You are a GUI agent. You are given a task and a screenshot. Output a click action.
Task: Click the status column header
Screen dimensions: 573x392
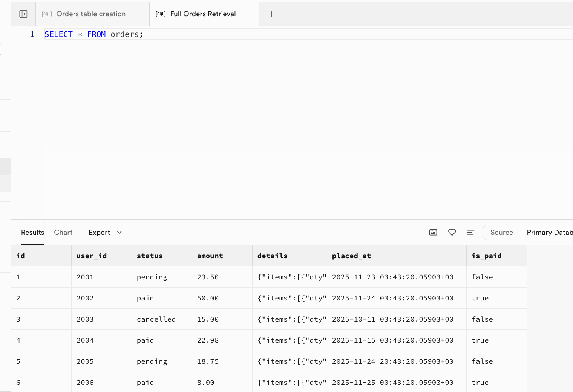click(x=150, y=256)
